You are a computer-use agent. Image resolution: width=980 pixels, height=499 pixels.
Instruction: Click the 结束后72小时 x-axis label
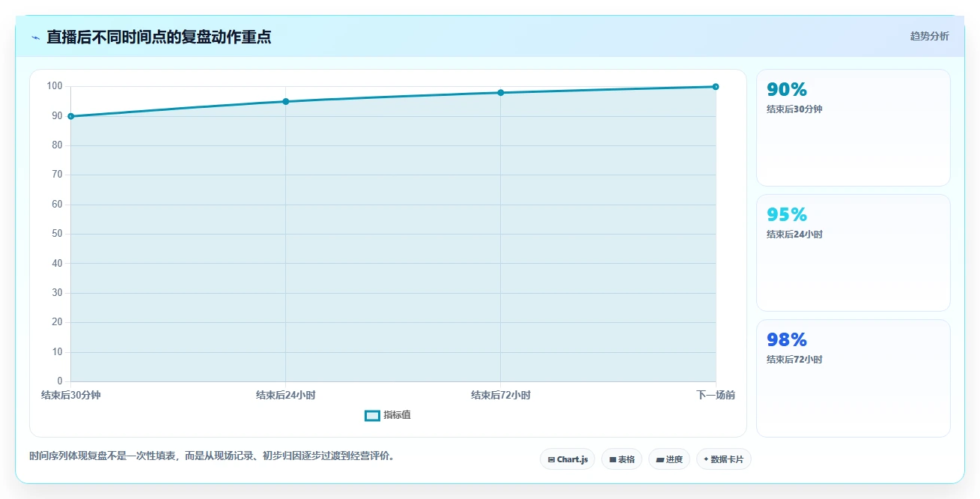(x=501, y=395)
